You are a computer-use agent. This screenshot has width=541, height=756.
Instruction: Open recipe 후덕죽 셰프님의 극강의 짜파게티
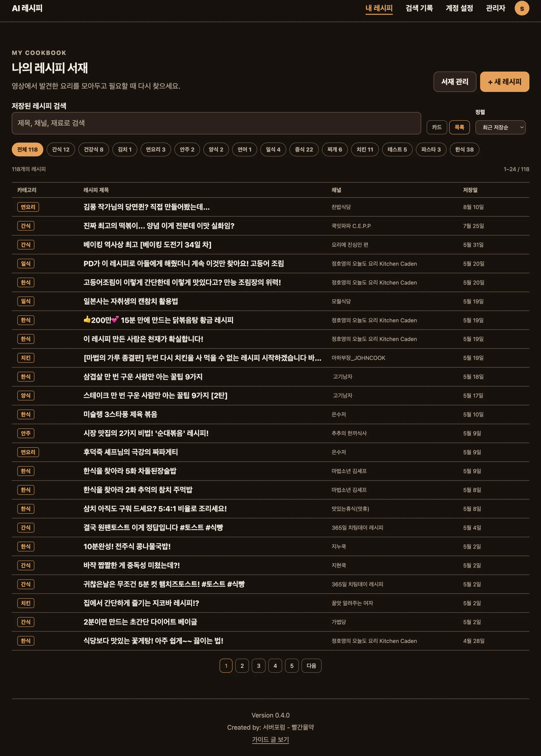click(130, 452)
